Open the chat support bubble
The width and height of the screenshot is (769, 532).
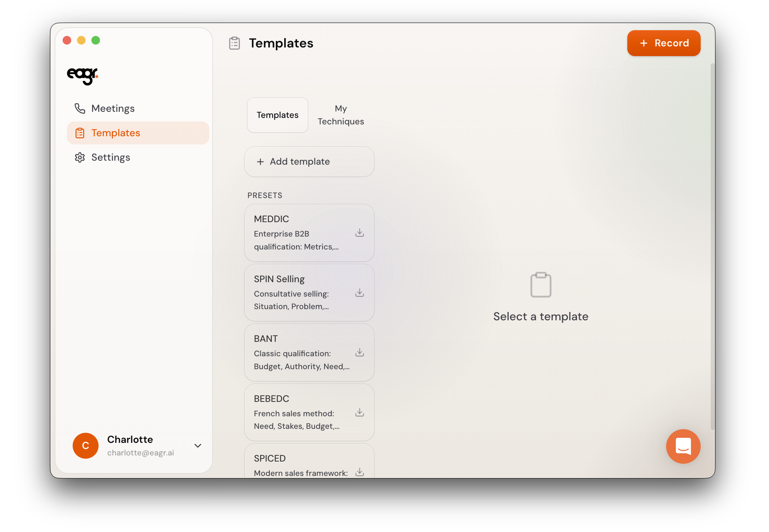(683, 446)
